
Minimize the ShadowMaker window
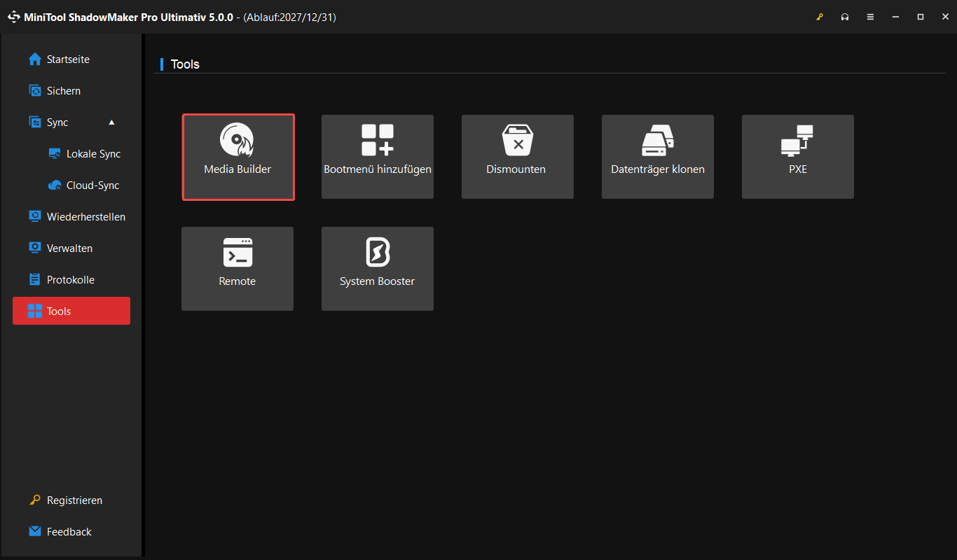pyautogui.click(x=895, y=17)
